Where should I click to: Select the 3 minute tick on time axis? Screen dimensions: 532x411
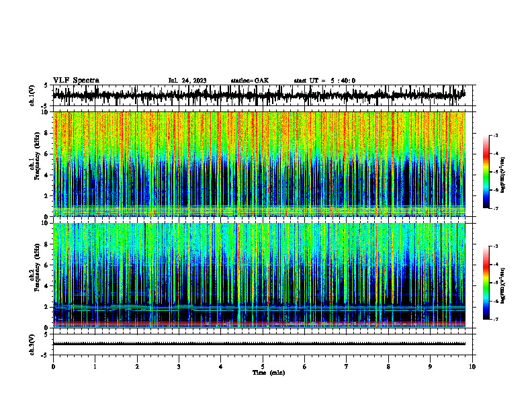(179, 367)
